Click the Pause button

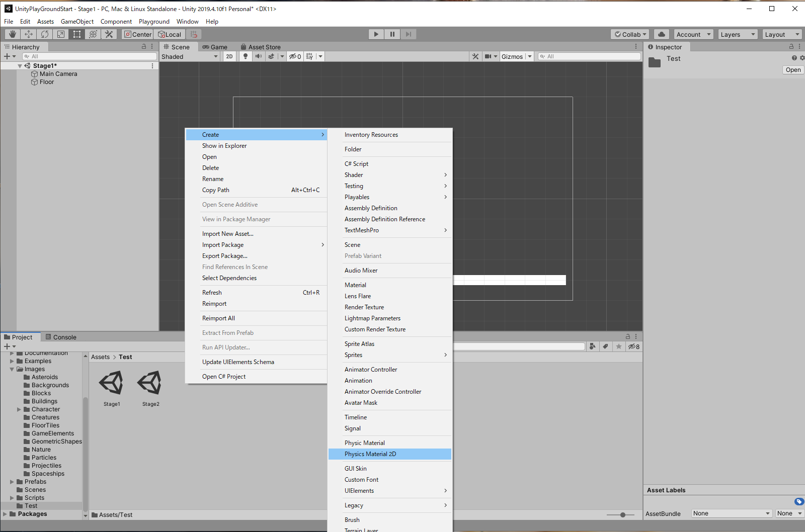pos(392,34)
